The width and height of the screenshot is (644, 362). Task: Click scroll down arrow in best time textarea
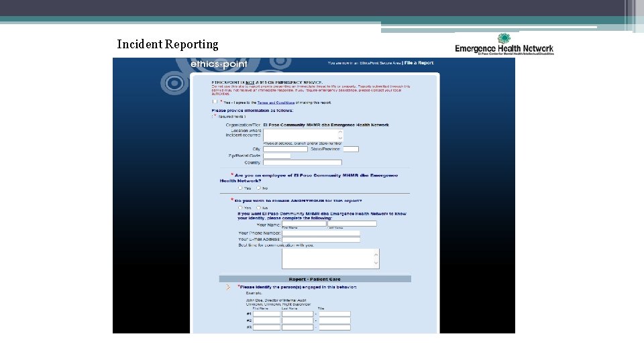point(376,263)
